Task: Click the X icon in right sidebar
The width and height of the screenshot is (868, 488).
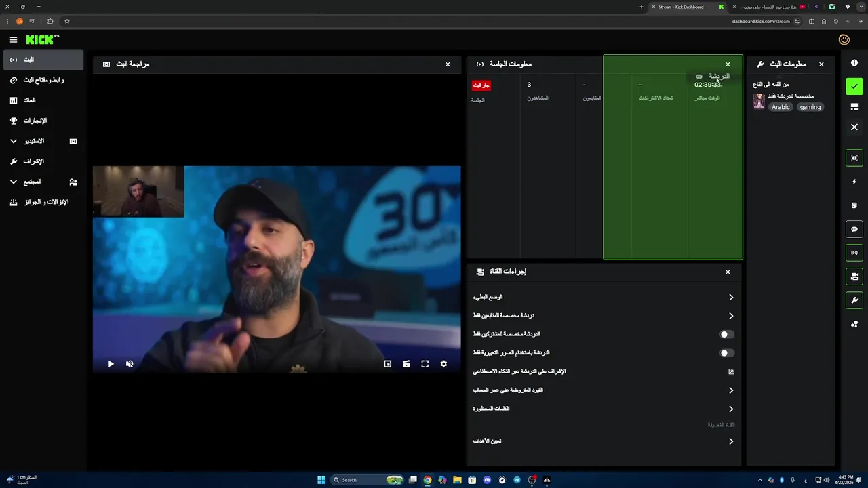Action: (854, 127)
